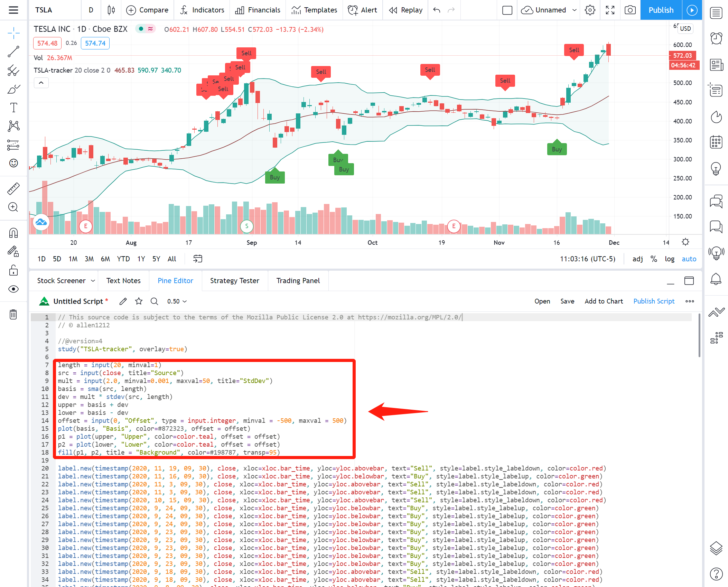Click Add to Chart button

point(604,301)
